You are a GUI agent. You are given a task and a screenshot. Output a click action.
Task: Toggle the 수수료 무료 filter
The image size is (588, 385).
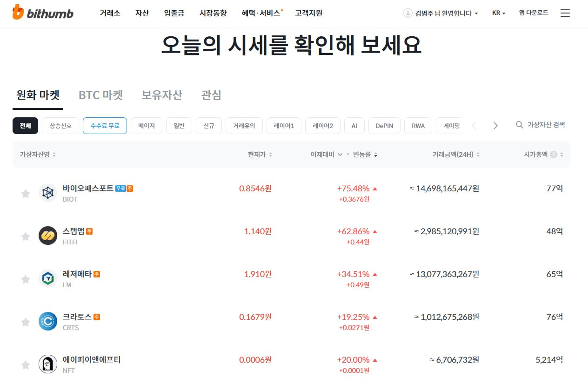pyautogui.click(x=105, y=126)
